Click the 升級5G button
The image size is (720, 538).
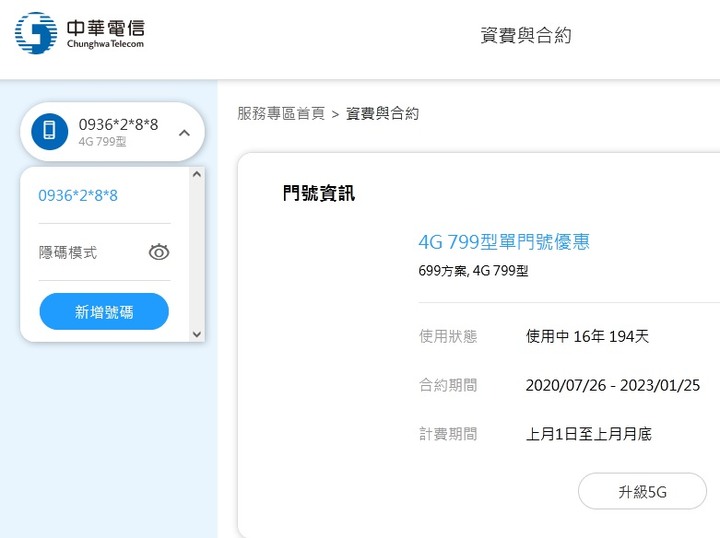642,492
